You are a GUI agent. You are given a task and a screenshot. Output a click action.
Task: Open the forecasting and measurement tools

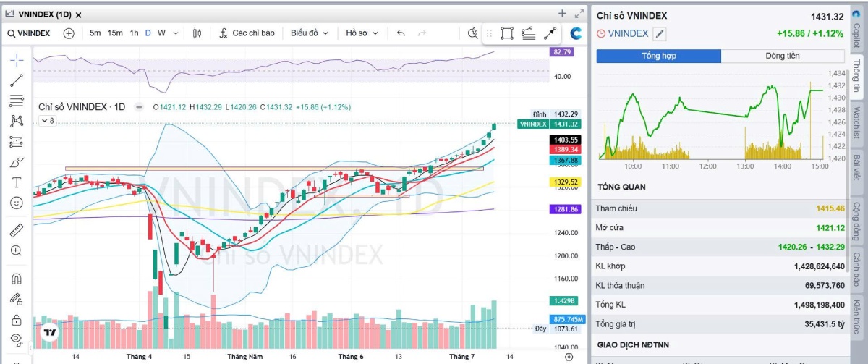point(17,141)
